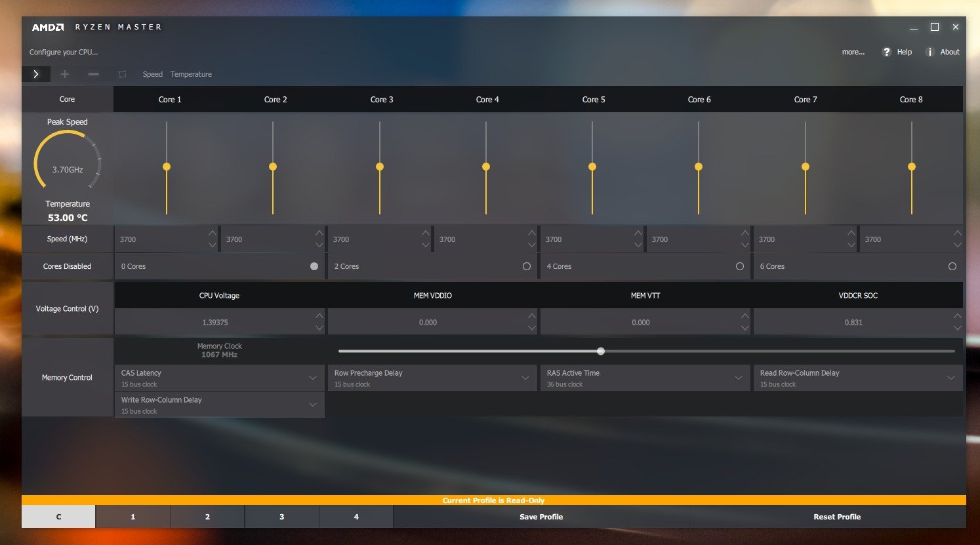This screenshot has width=980, height=545.
Task: Click the Core 8 speed slider handle
Action: [912, 167]
